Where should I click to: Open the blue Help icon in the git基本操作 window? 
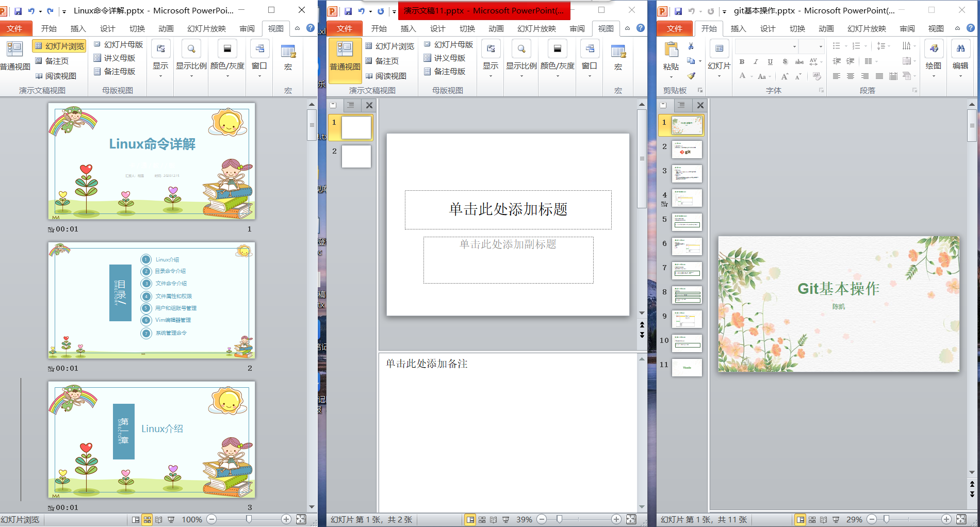tap(970, 28)
